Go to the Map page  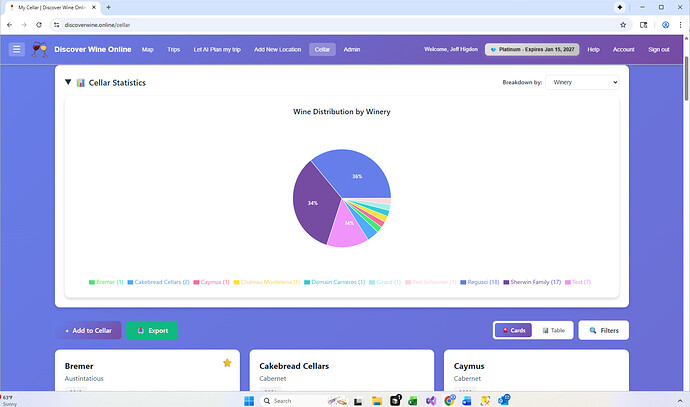(x=147, y=49)
